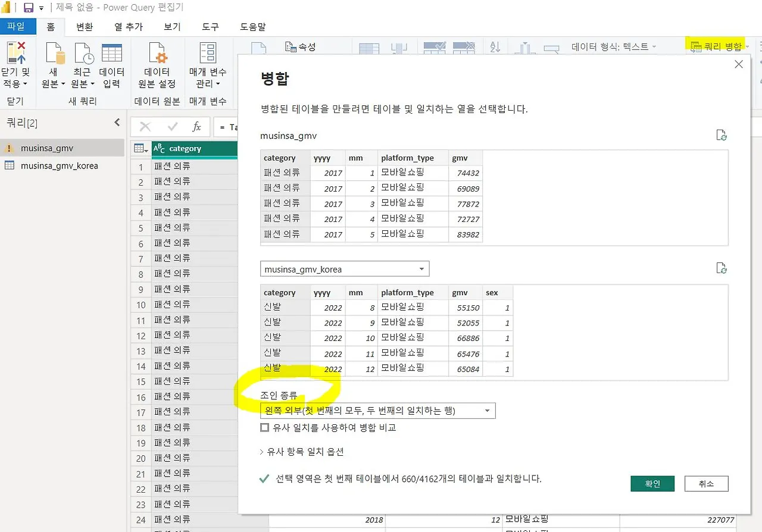Click the table menu icon at grid corner
The width and height of the screenshot is (762, 532).
point(141,148)
